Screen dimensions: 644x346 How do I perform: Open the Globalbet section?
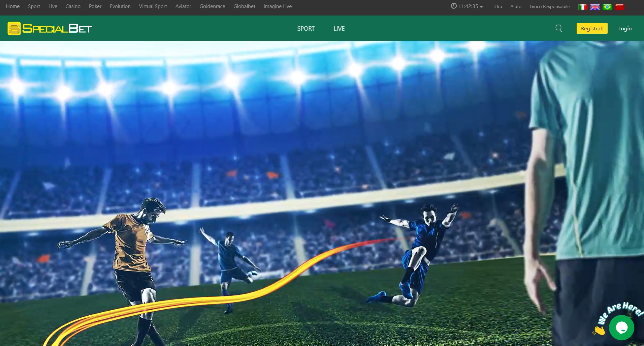[x=244, y=6]
